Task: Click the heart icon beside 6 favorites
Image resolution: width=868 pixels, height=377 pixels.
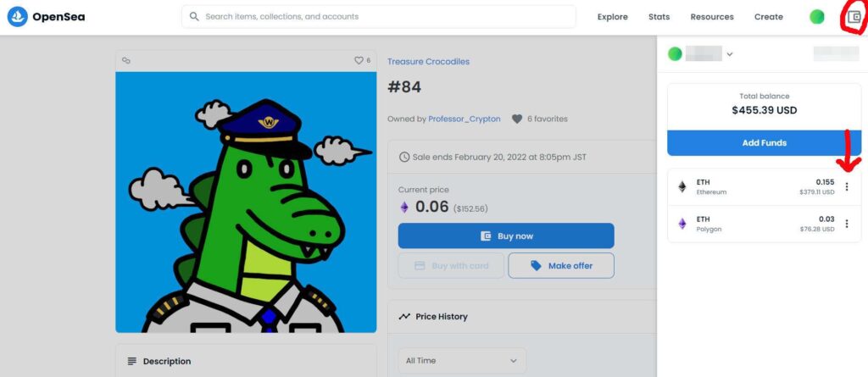Action: 517,119
